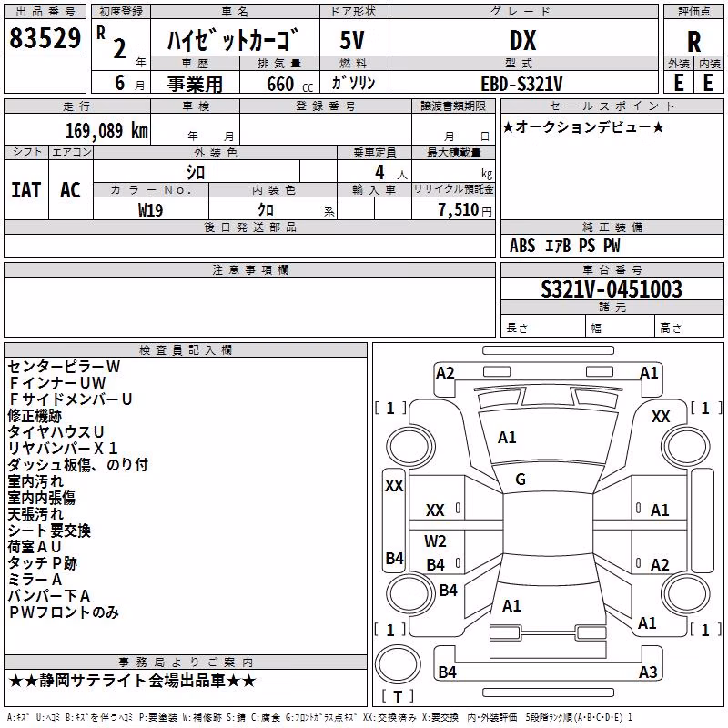Click the 純正装備 header
Screen dimensions: 728x728
tap(612, 227)
